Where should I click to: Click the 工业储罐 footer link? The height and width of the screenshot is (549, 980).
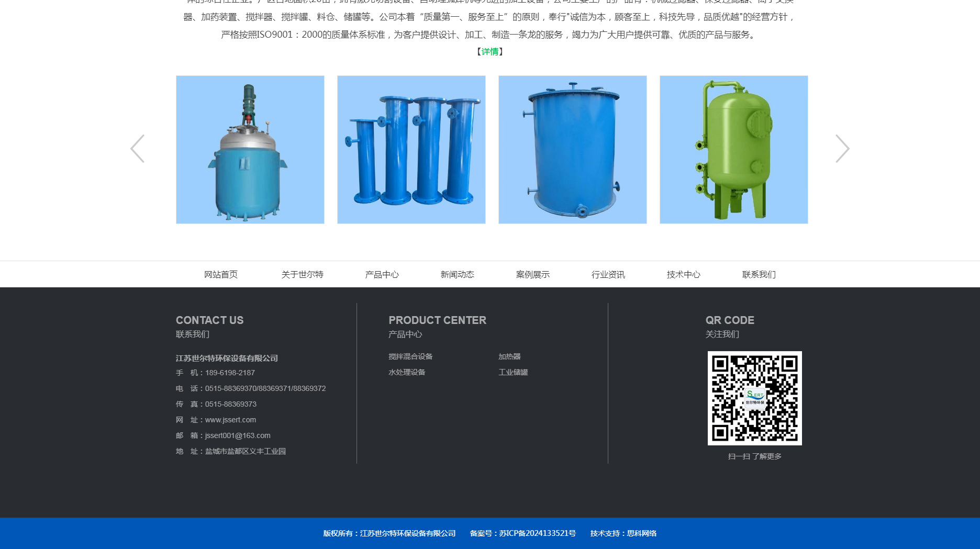click(513, 372)
